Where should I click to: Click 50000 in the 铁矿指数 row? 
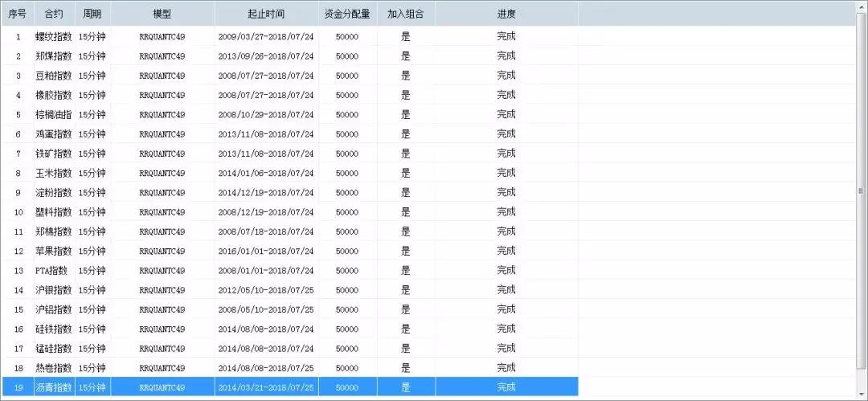pos(348,153)
